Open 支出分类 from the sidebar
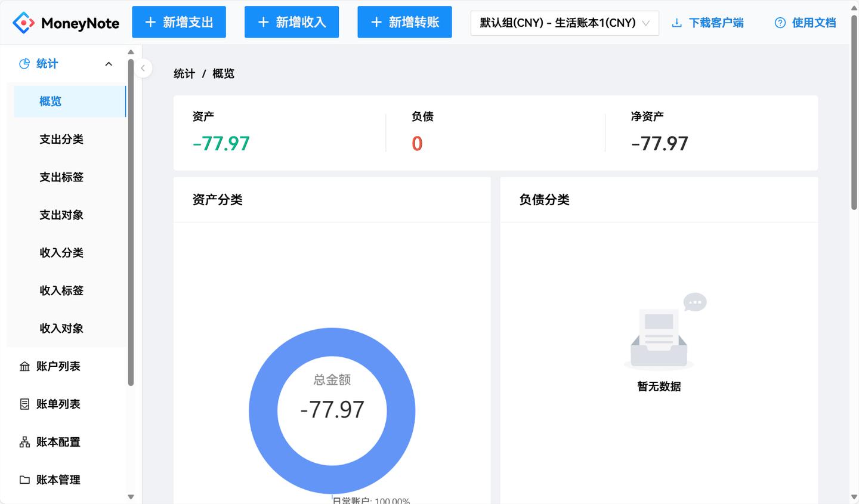The height and width of the screenshot is (504, 859). point(61,139)
